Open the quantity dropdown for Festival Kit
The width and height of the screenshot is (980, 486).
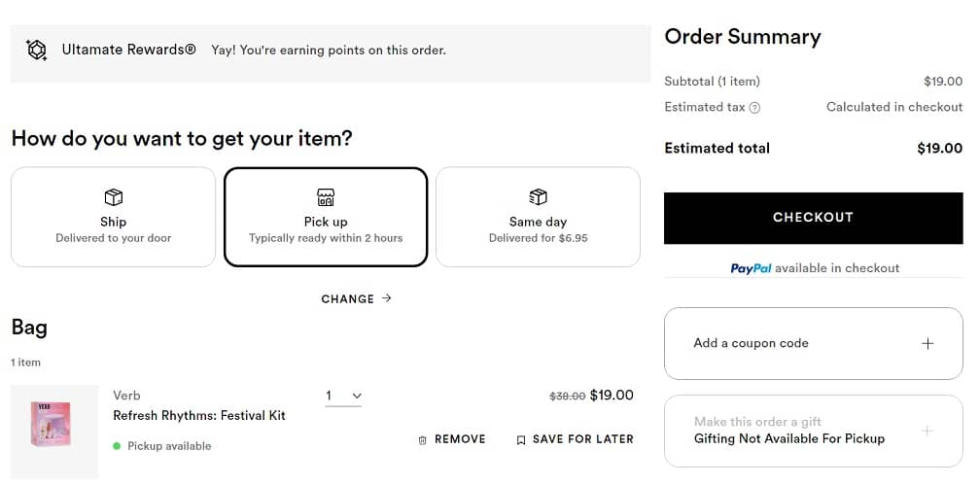tap(343, 396)
